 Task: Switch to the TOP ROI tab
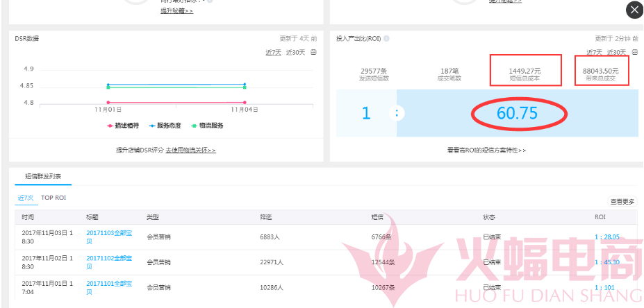(53, 198)
